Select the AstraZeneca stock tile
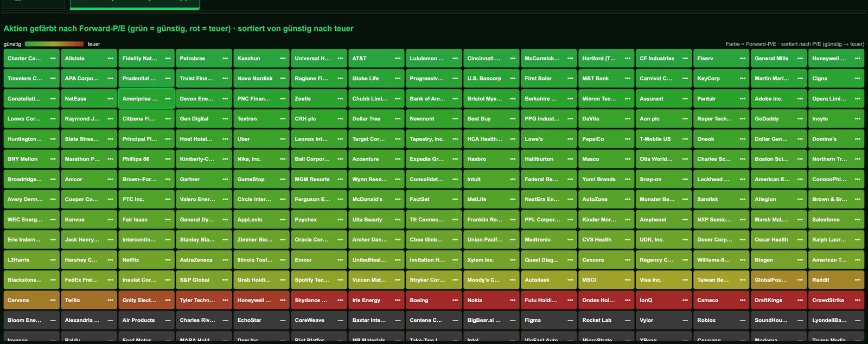 203,260
